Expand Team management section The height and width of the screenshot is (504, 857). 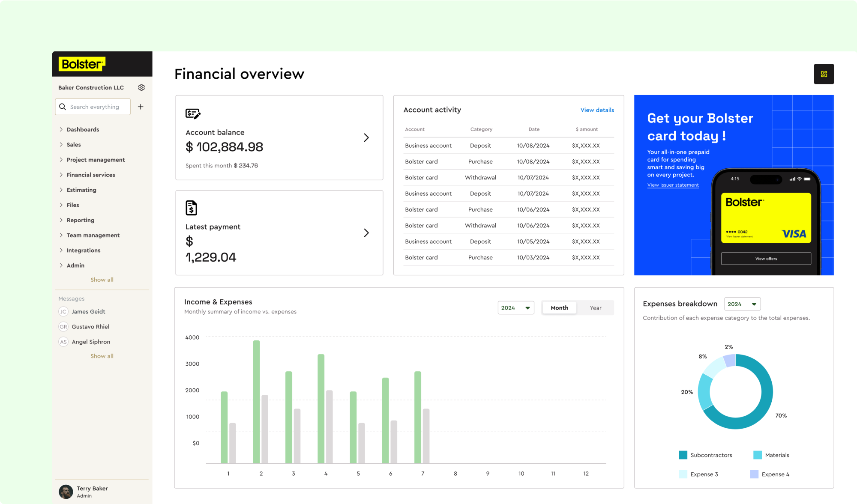(90, 235)
